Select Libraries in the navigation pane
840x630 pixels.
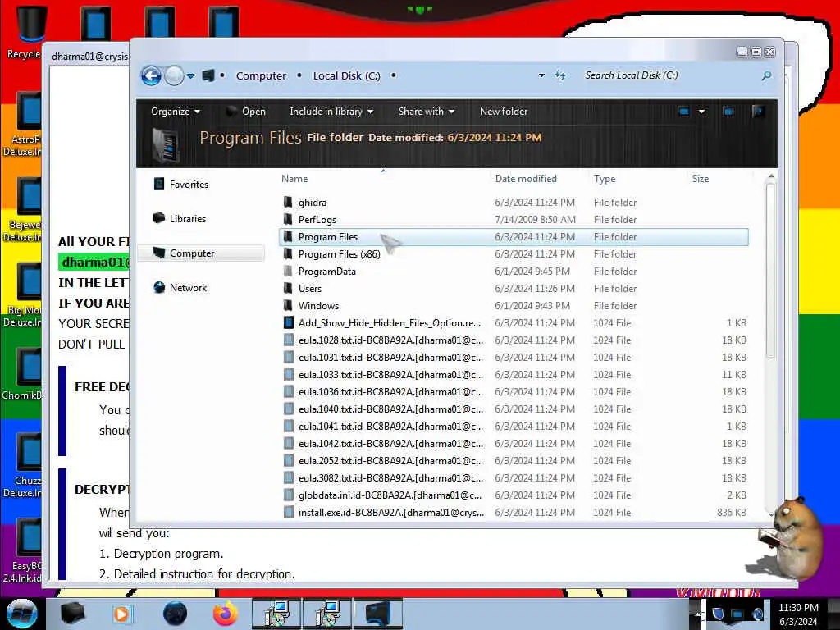click(180, 218)
